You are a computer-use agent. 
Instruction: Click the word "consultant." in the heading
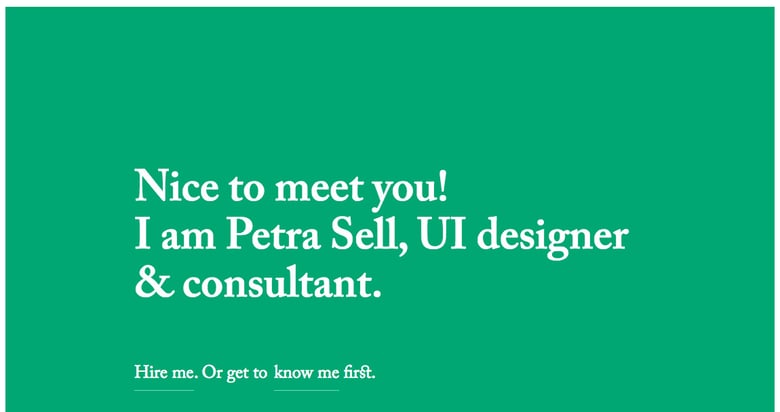point(282,284)
